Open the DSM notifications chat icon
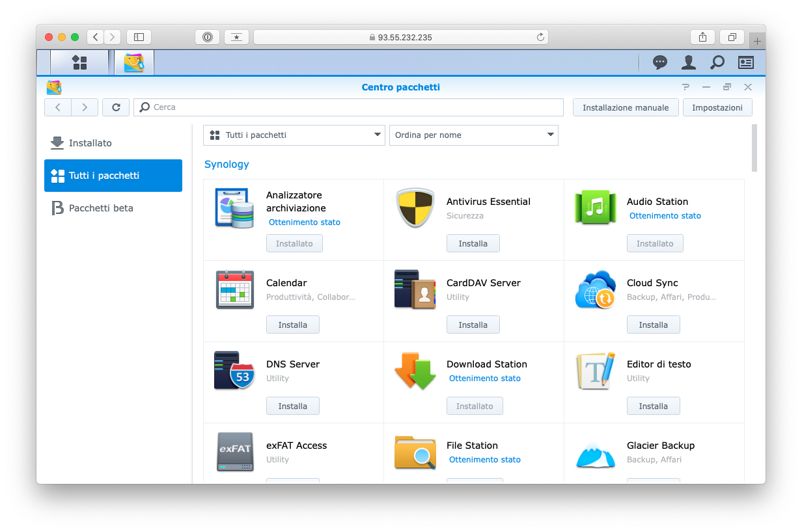Screen dimensions: 802x532 tap(660, 62)
